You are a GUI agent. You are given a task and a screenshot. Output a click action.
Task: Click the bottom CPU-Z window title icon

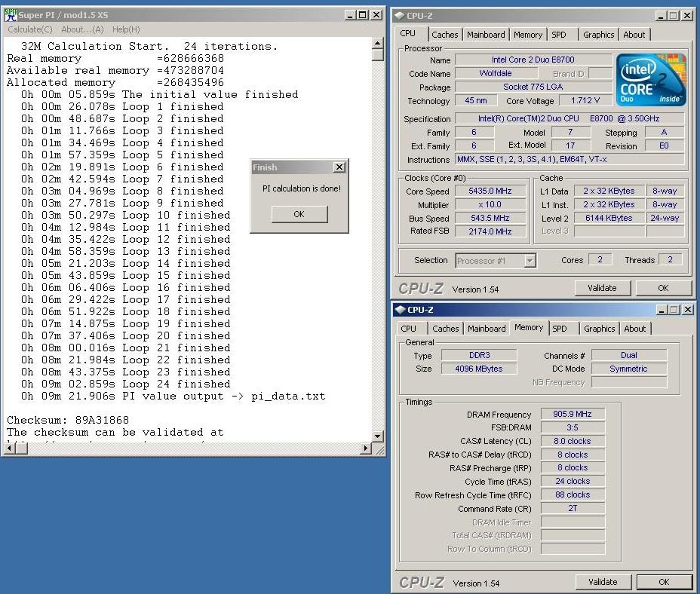click(401, 310)
